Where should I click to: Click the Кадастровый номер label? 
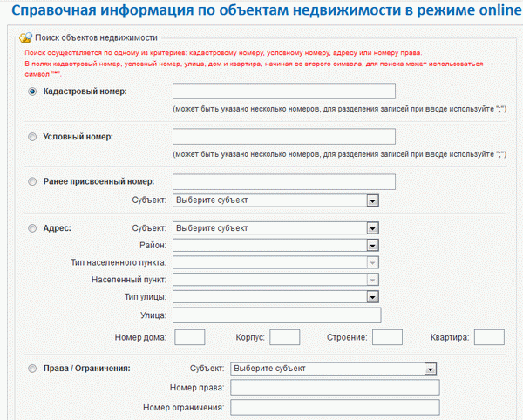point(85,91)
